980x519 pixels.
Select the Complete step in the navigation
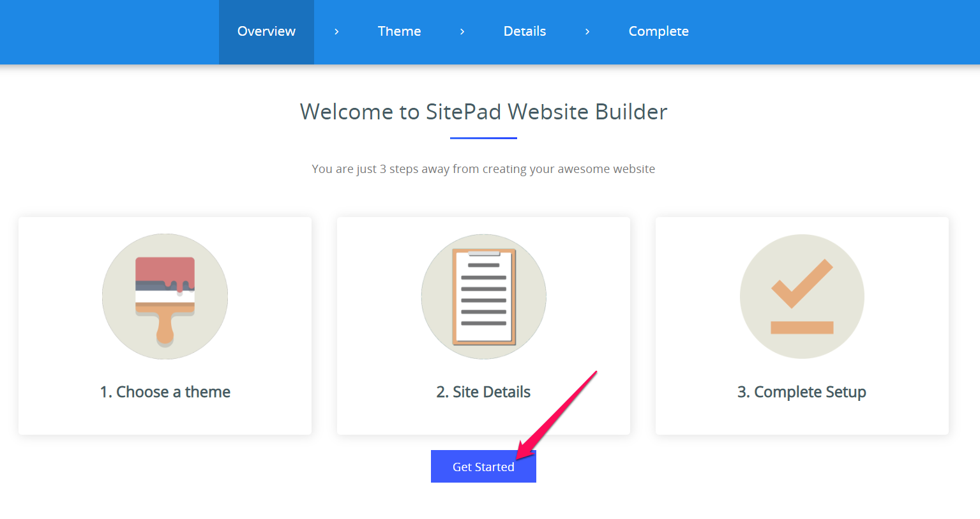tap(658, 31)
